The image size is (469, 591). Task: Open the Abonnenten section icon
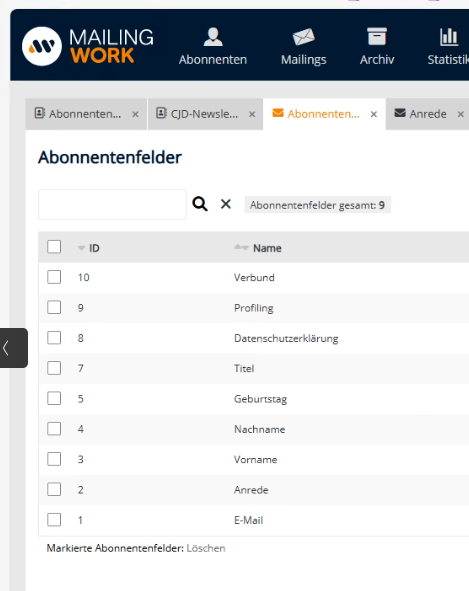tap(213, 37)
